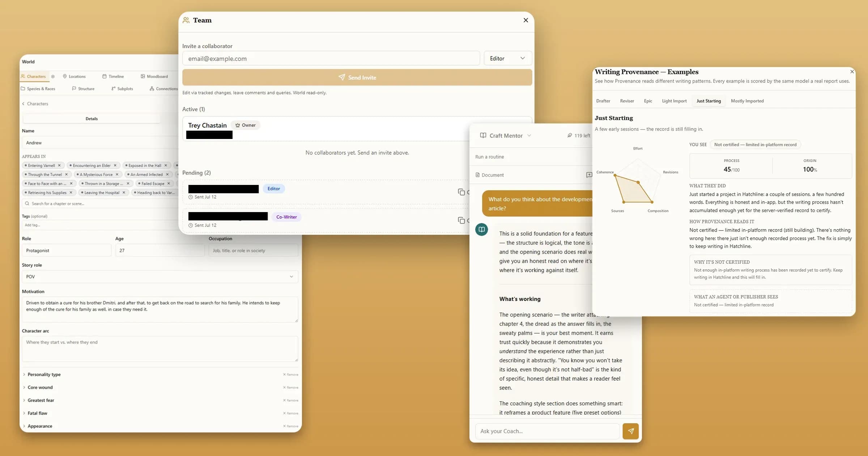The width and height of the screenshot is (868, 456).
Task: Select the Light Import example tab
Action: [674, 101]
